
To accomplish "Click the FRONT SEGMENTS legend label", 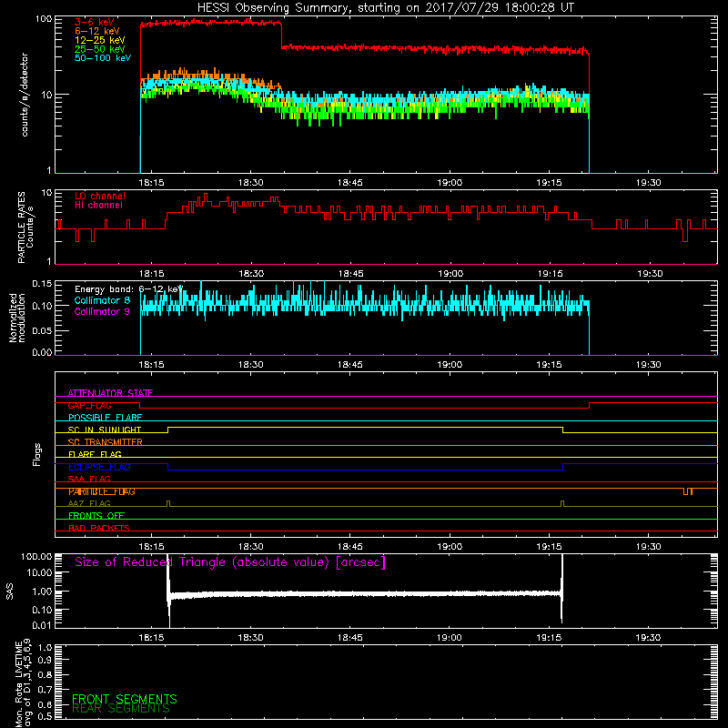I will [125, 699].
